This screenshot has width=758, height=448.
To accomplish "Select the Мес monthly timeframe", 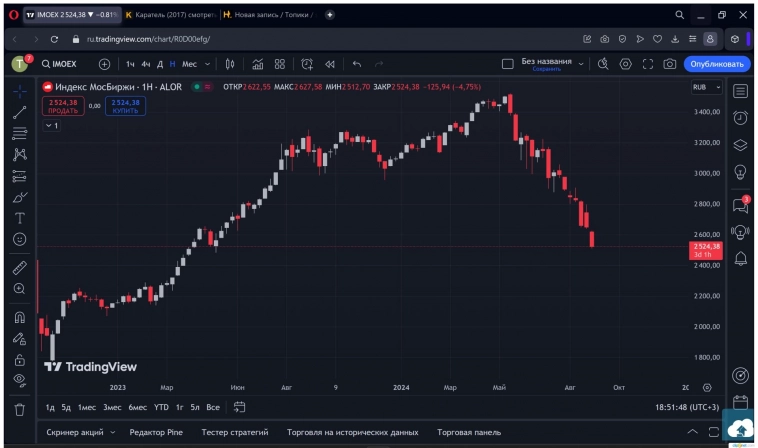I will (x=189, y=64).
